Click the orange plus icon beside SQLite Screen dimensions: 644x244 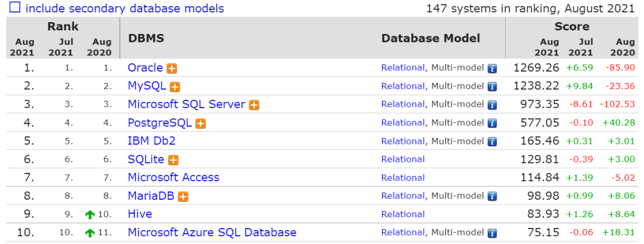point(174,160)
